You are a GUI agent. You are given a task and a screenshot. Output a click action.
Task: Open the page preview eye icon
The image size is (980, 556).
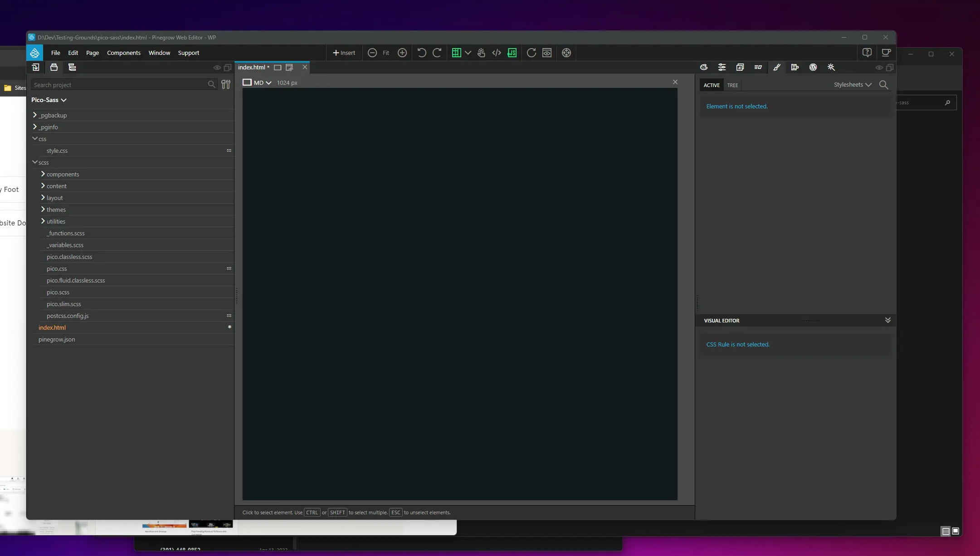pyautogui.click(x=547, y=53)
